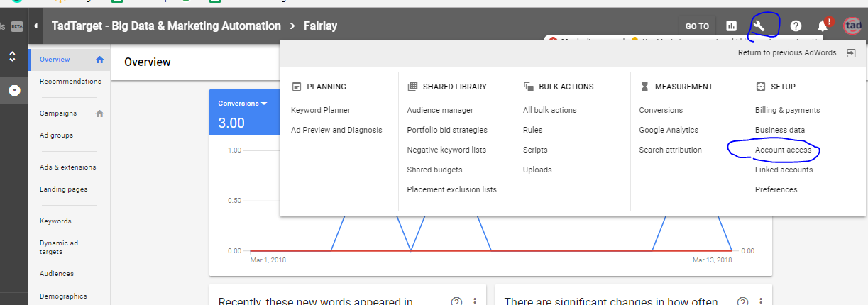
Task: Open Google Analytics
Action: (x=669, y=130)
